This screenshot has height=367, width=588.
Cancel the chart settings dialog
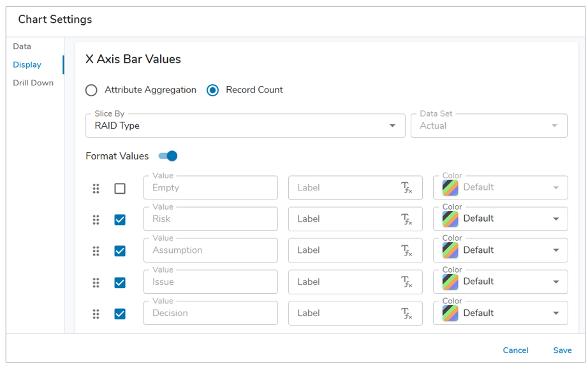click(x=515, y=350)
